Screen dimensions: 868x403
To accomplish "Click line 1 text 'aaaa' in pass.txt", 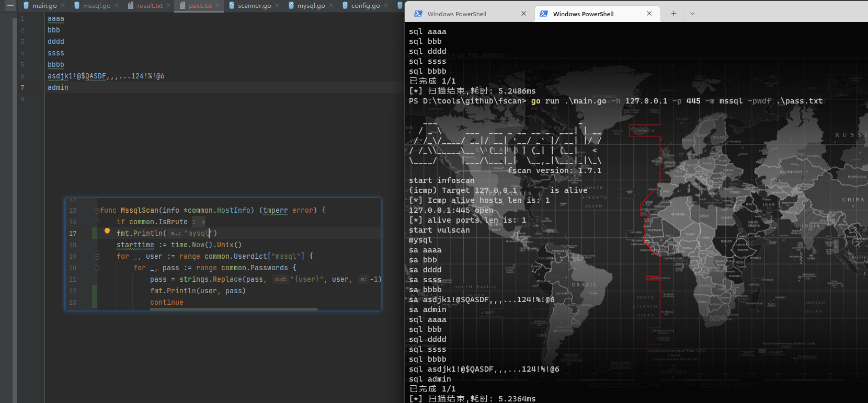I will [56, 19].
